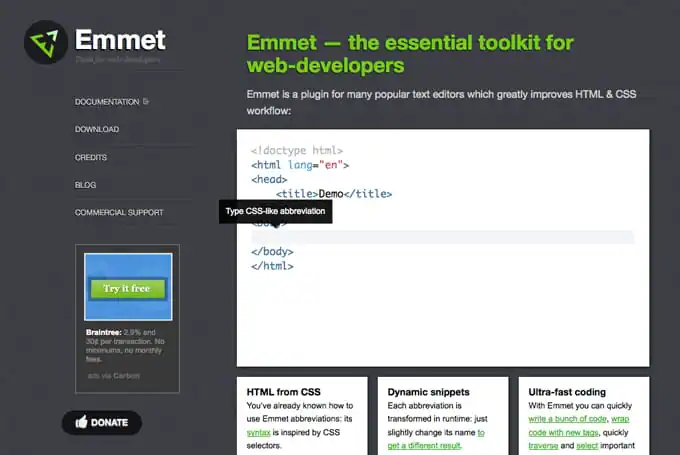This screenshot has width=680, height=455.
Task: Click the external-link icon beside Documentation
Action: pyautogui.click(x=146, y=102)
